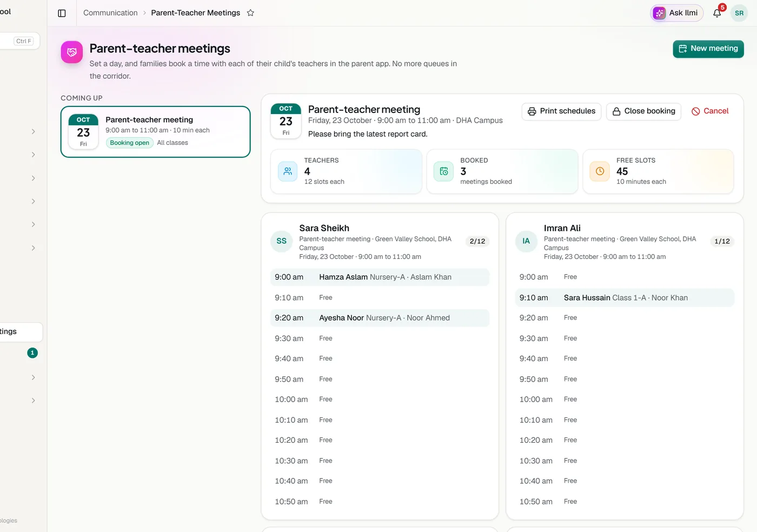The image size is (757, 532).
Task: Click the 1/12 count on Imran Ali's card
Action: click(x=722, y=242)
